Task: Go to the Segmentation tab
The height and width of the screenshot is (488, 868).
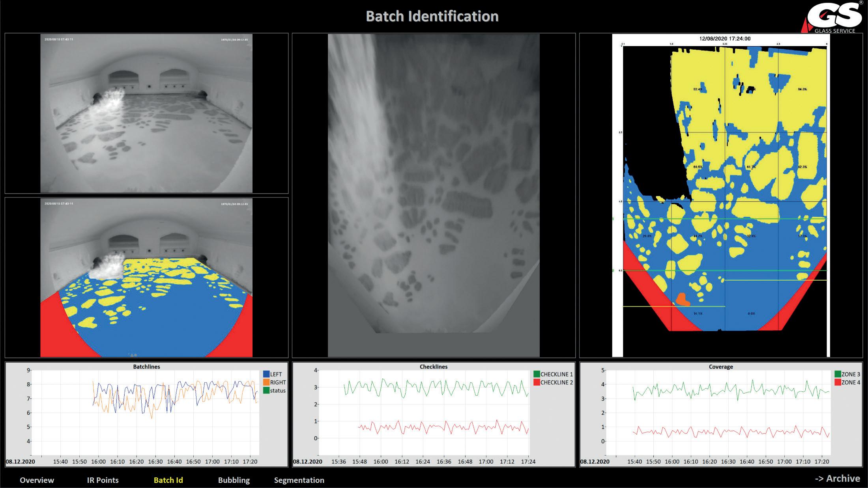Action: (299, 480)
